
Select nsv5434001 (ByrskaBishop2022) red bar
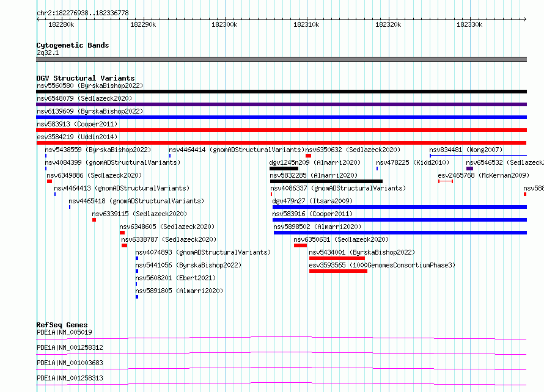coord(337,258)
